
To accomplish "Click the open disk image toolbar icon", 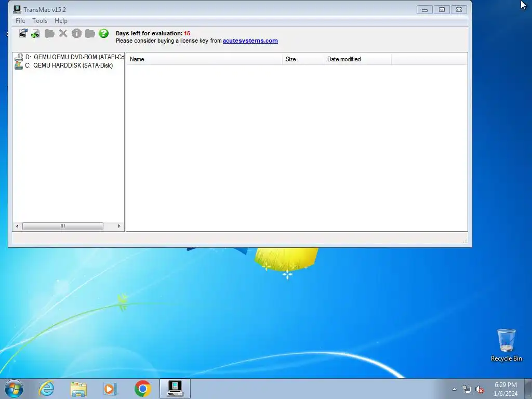I will (23, 33).
